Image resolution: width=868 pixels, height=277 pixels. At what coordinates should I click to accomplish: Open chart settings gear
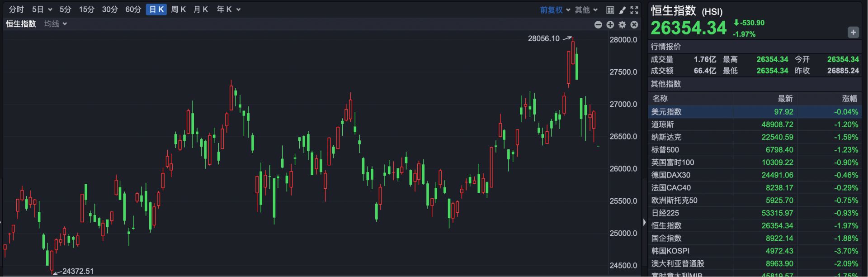(x=622, y=24)
